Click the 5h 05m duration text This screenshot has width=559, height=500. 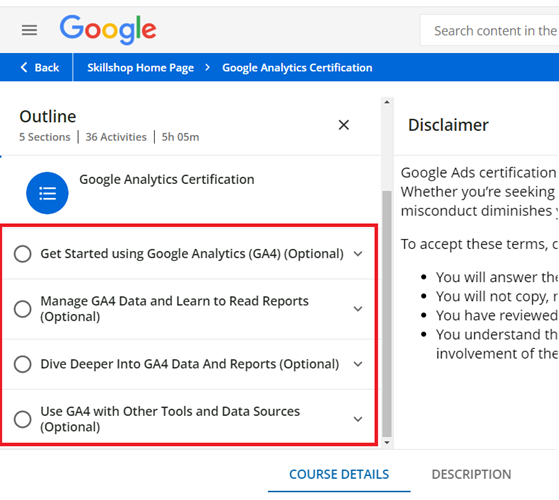coord(180,137)
